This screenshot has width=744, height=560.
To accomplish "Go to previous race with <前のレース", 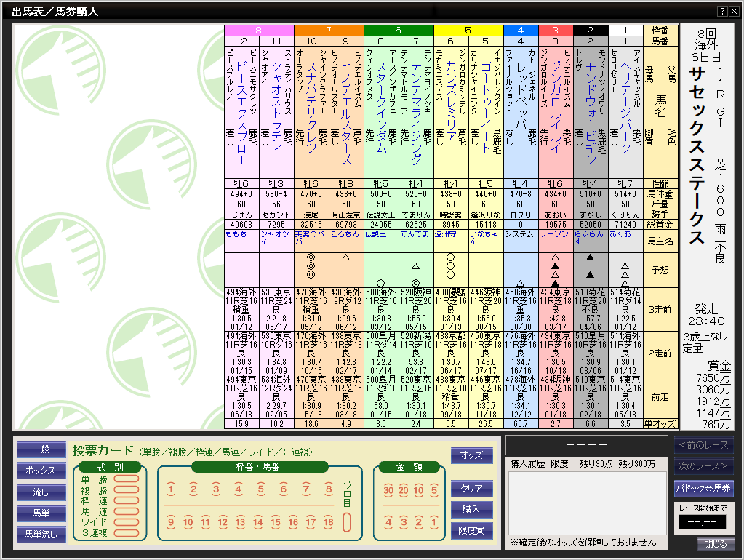I will [x=704, y=445].
